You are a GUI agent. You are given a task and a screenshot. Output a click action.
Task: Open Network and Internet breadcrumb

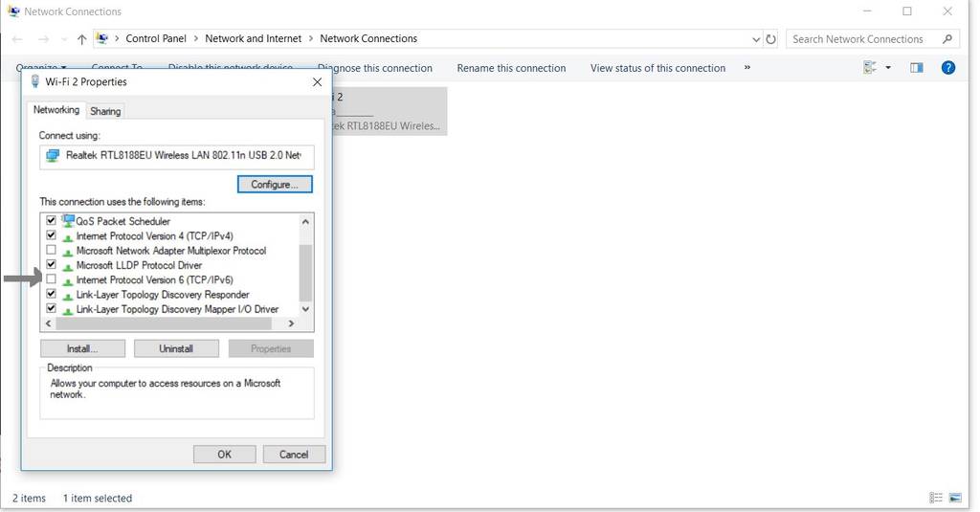(x=253, y=38)
